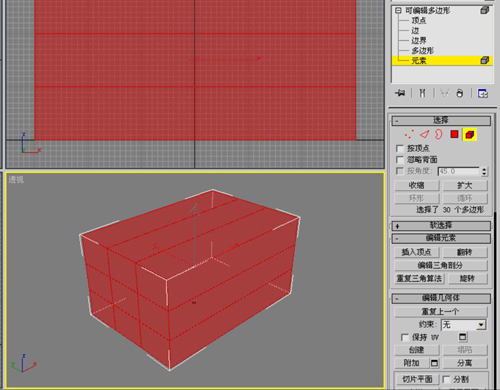Expand 软选择 rollout
The height and width of the screenshot is (390, 500).
441,226
